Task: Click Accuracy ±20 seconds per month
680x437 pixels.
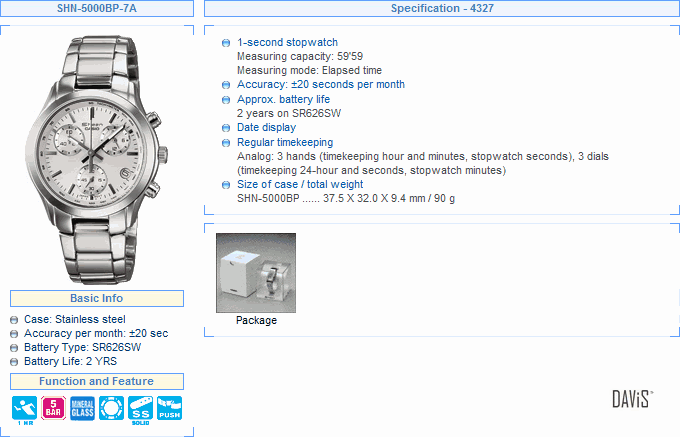Action: [x=320, y=85]
